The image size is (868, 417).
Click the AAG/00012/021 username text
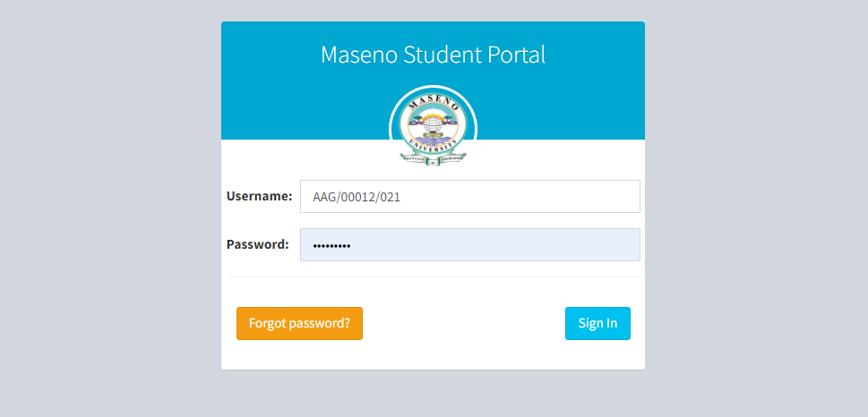coord(357,197)
